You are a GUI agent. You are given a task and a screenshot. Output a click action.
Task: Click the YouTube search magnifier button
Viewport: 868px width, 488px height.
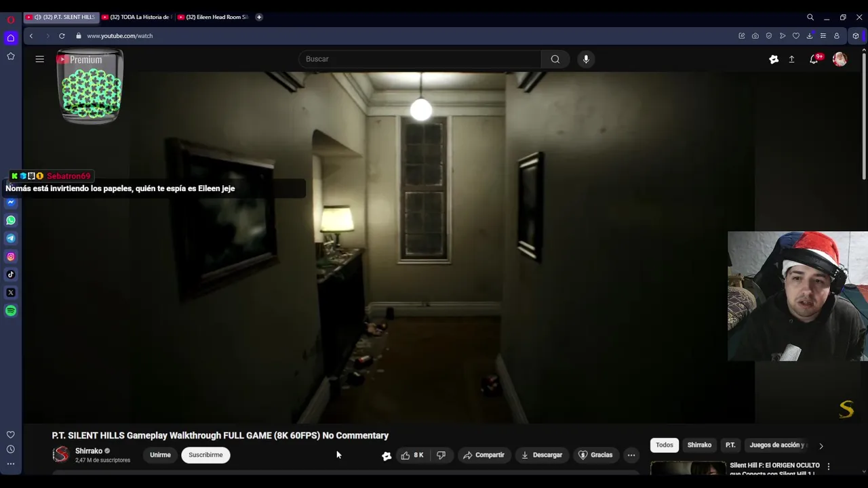point(555,59)
